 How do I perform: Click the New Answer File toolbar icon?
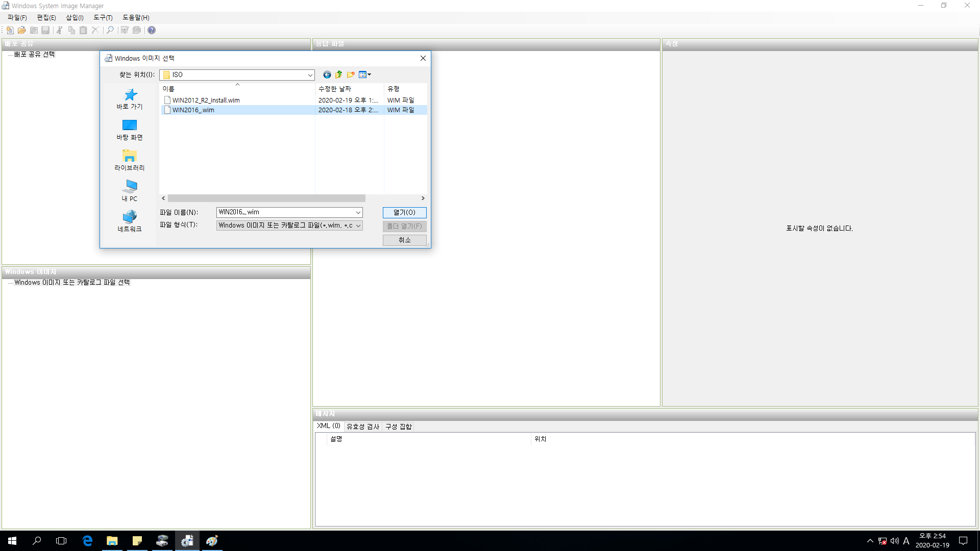[10, 30]
